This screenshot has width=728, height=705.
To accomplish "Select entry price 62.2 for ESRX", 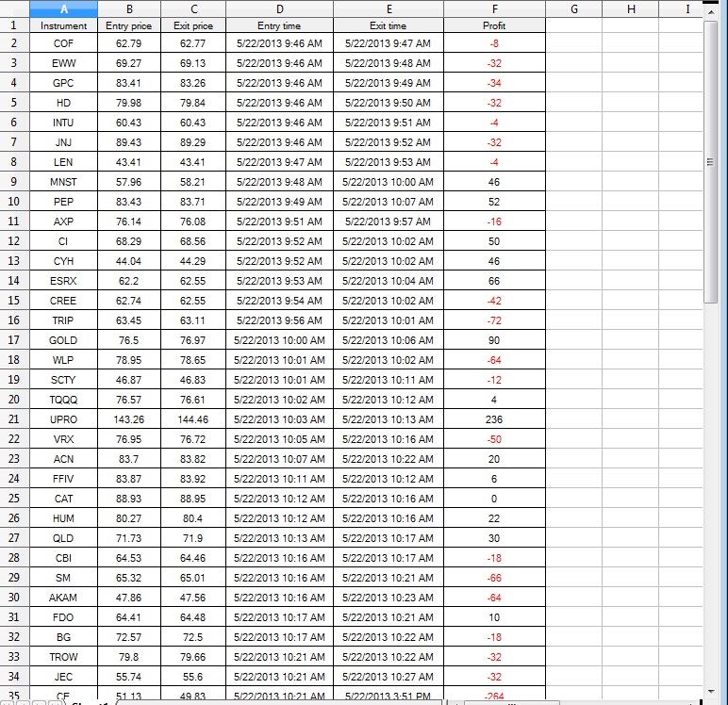I will [x=129, y=281].
